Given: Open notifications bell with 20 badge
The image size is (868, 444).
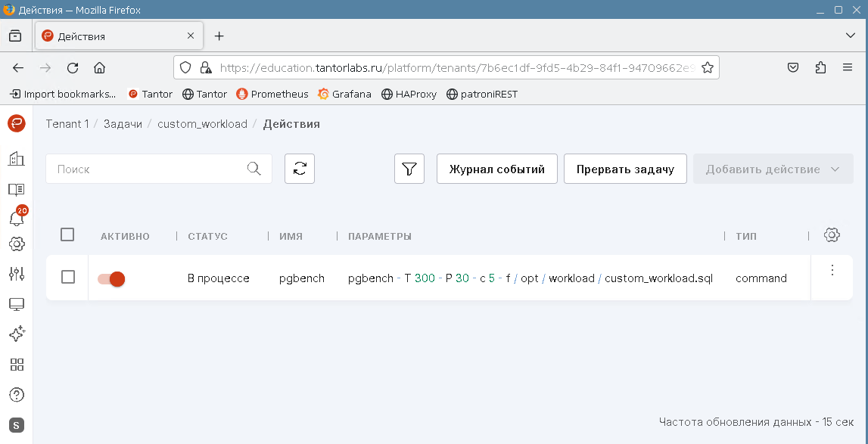Looking at the screenshot, I should [17, 218].
